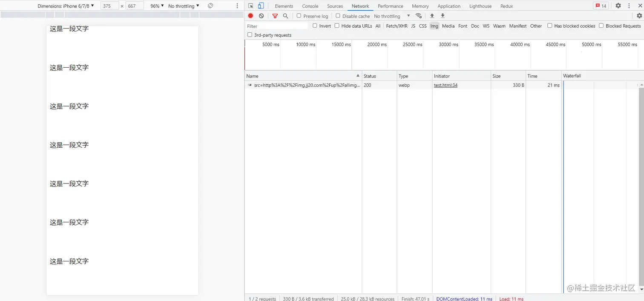
Task: Open device toolbar No throttling dropdown
Action: pyautogui.click(x=184, y=6)
